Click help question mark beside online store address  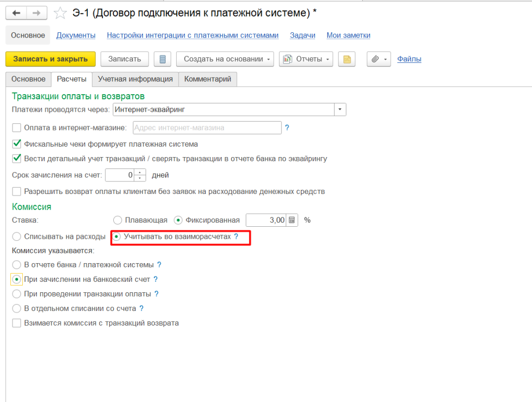(287, 127)
